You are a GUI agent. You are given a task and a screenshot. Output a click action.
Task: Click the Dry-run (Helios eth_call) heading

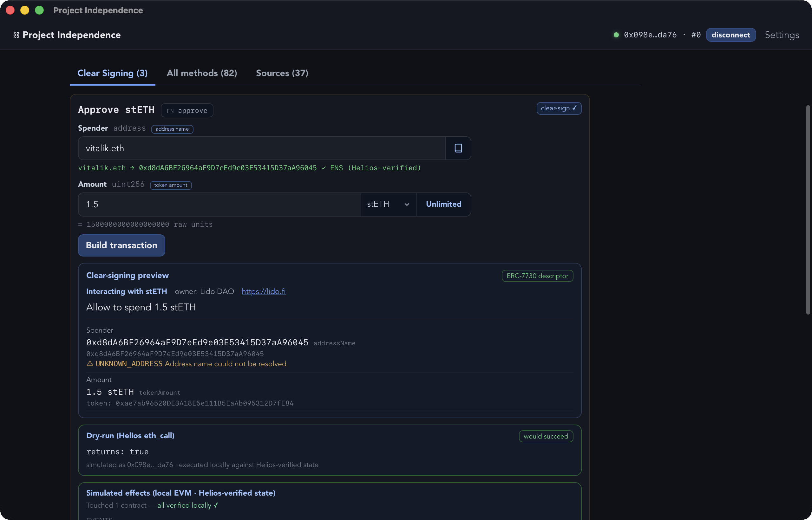pyautogui.click(x=130, y=436)
